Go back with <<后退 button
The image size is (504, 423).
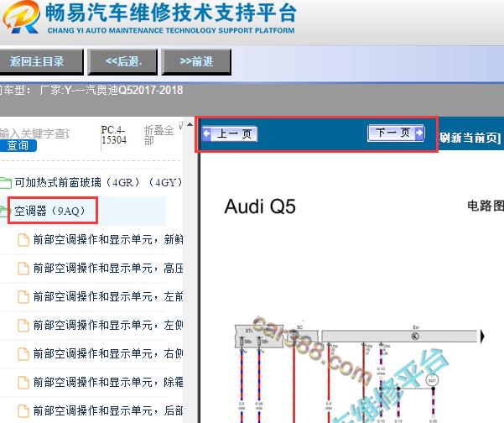pyautogui.click(x=122, y=62)
